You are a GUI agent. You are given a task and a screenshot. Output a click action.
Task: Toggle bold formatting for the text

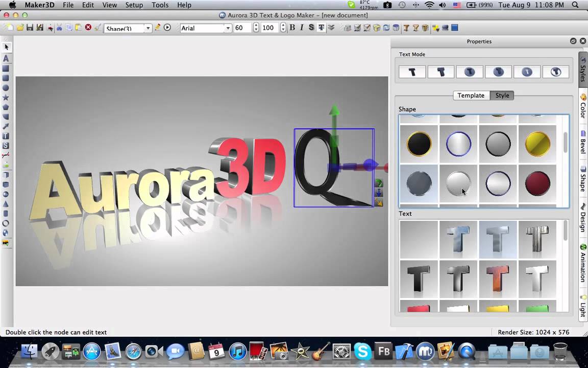292,28
